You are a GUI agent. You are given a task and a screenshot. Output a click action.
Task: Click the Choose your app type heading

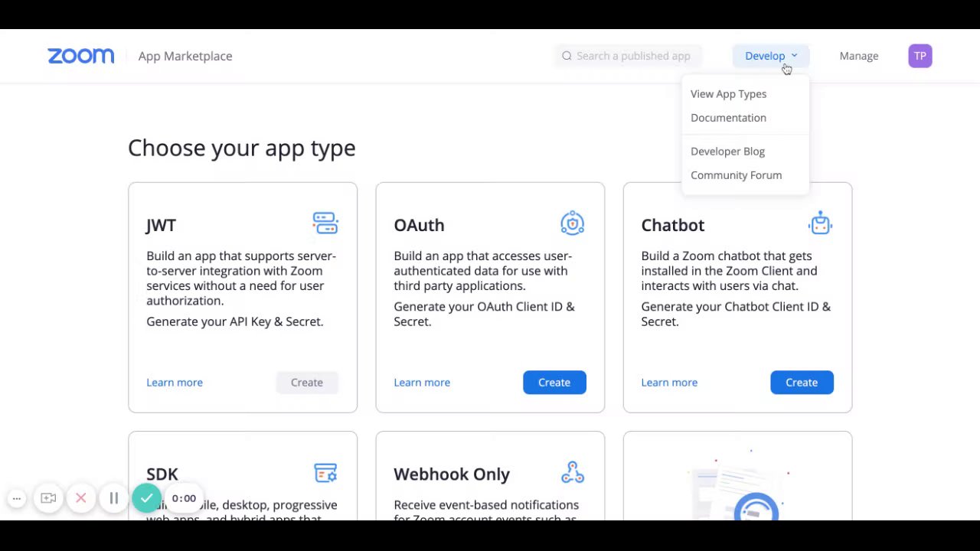tap(241, 148)
